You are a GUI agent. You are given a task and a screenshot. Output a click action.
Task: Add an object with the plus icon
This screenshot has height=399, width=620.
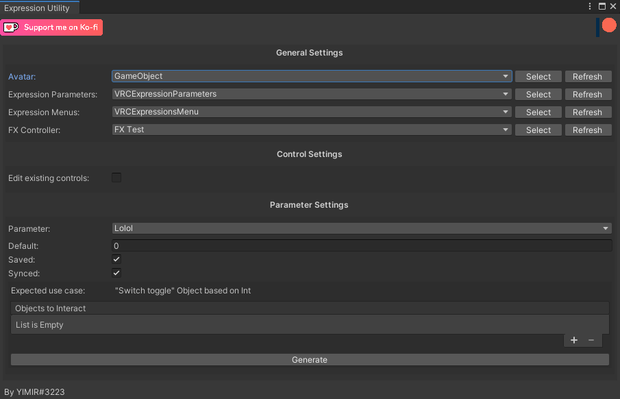click(x=574, y=340)
